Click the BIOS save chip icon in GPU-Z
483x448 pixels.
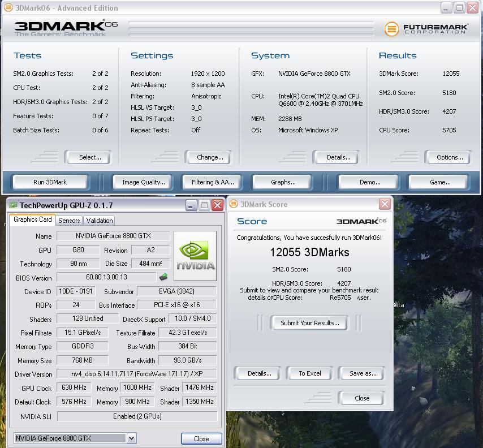[163, 277]
